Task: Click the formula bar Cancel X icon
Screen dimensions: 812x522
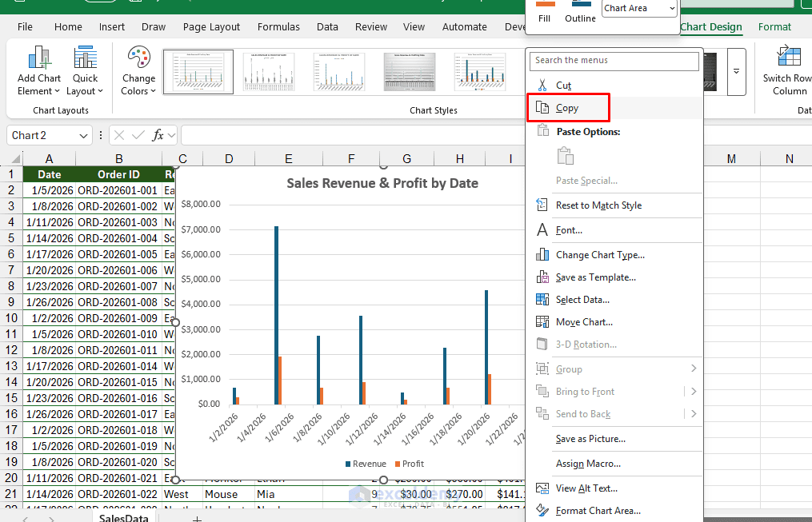Action: tap(119, 136)
